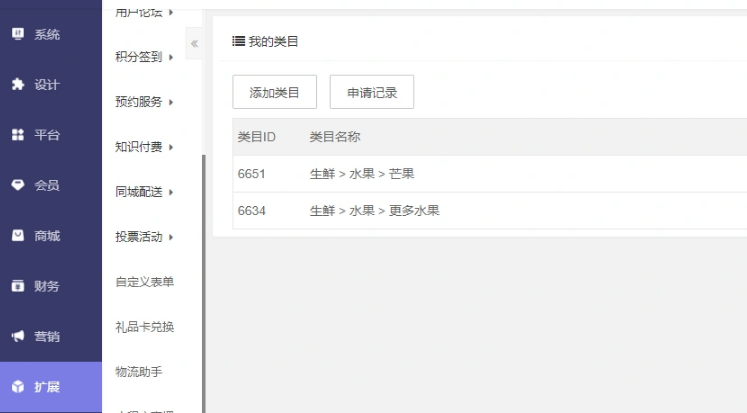Image resolution: width=747 pixels, height=413 pixels.
Task: Open 知识付费 menu item
Action: [139, 147]
